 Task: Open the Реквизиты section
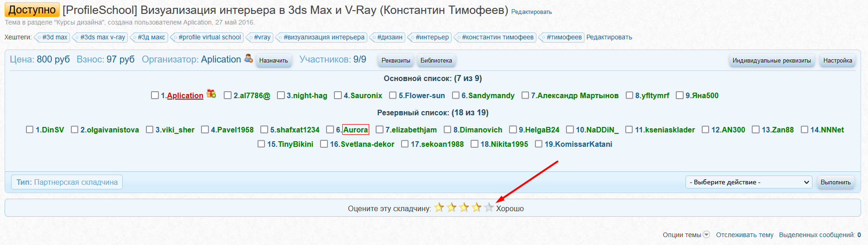click(396, 61)
